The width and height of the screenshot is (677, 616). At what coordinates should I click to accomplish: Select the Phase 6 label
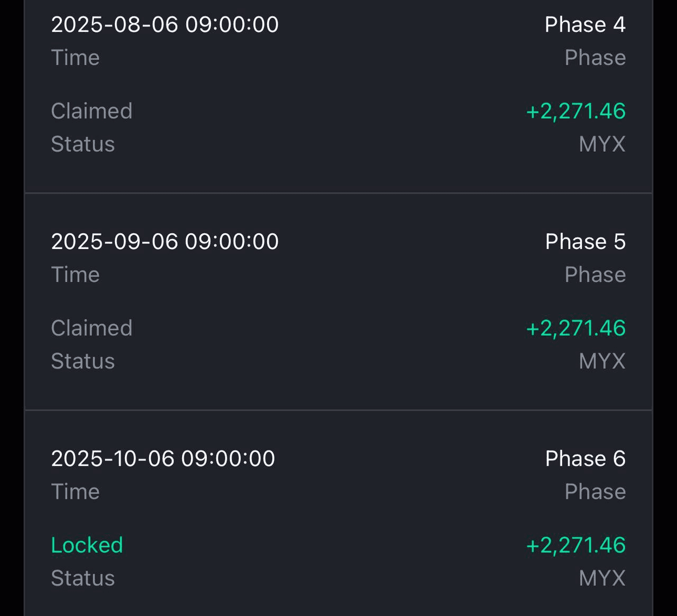585,458
